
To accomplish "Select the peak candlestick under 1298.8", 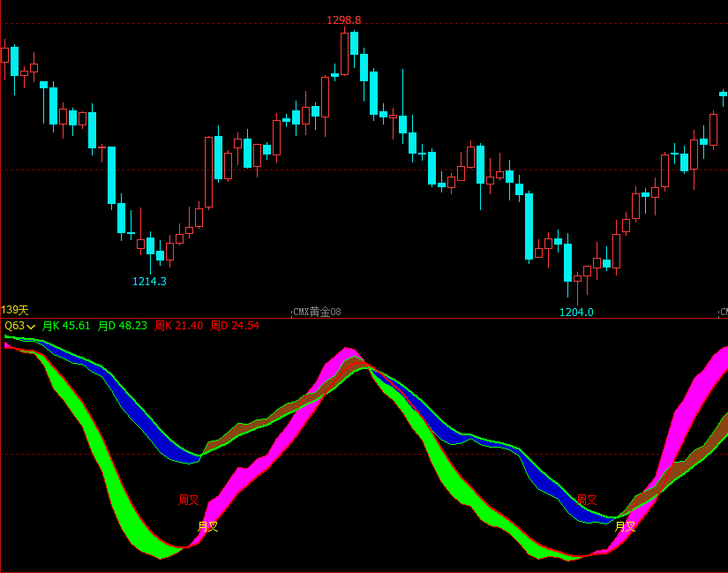I will pyautogui.click(x=344, y=52).
